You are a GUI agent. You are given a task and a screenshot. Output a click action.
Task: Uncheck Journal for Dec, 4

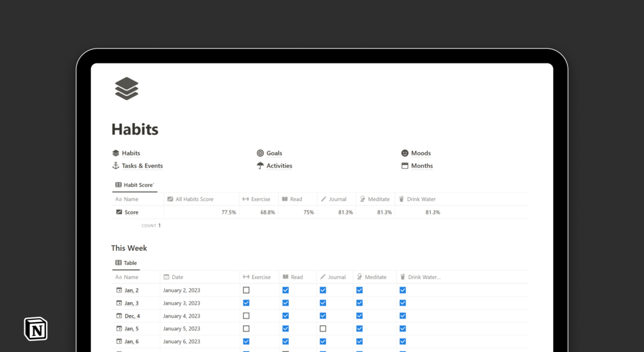pyautogui.click(x=323, y=316)
